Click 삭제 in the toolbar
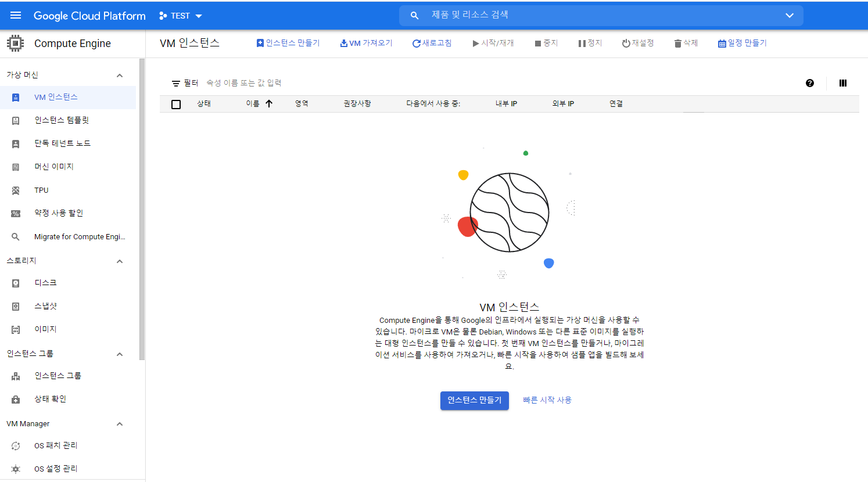This screenshot has width=868, height=482. [686, 43]
